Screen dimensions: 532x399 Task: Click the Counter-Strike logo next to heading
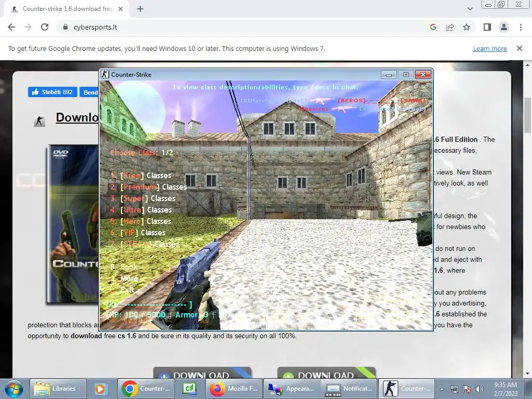[x=39, y=121]
